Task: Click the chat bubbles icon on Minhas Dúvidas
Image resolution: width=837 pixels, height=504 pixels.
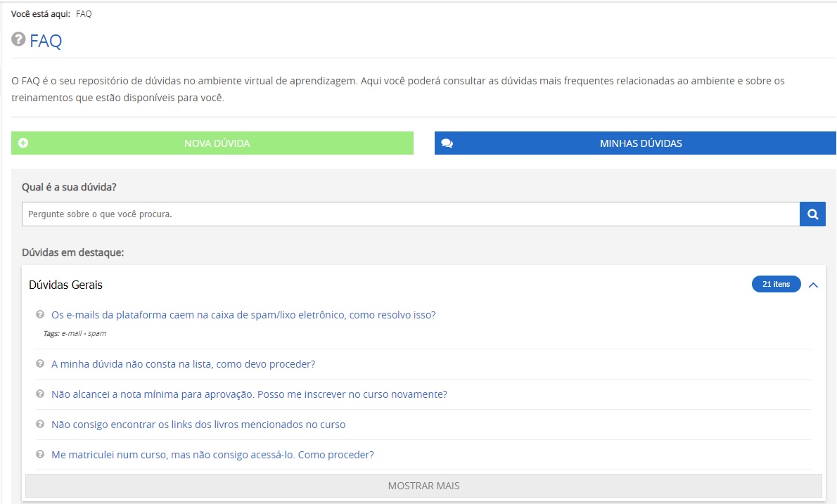Action: (447, 143)
